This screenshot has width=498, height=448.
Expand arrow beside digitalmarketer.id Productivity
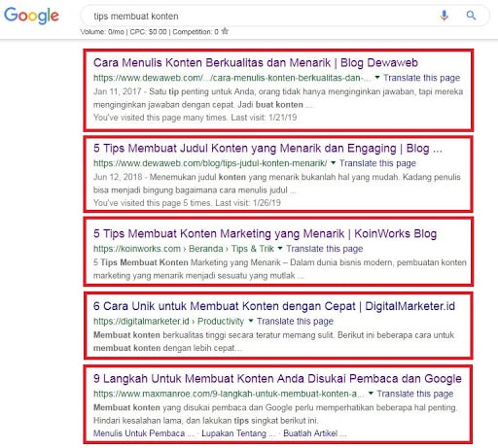pyautogui.click(x=251, y=321)
